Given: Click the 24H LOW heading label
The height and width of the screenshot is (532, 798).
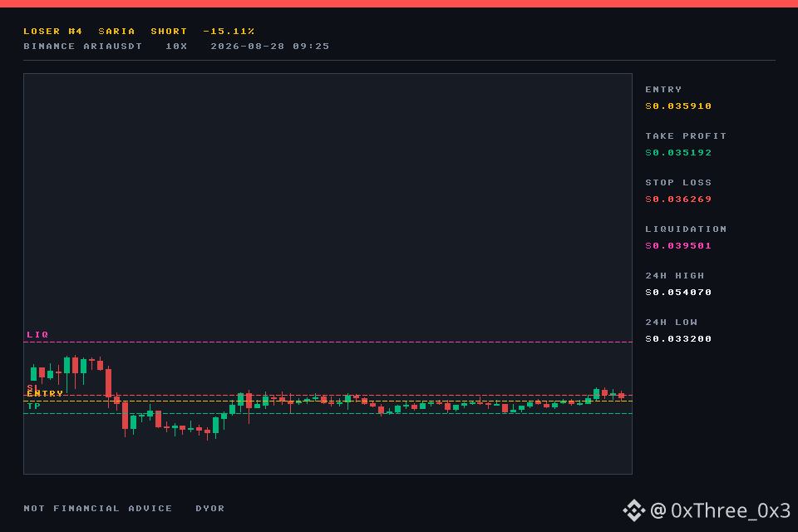Looking at the screenshot, I should (x=672, y=323).
